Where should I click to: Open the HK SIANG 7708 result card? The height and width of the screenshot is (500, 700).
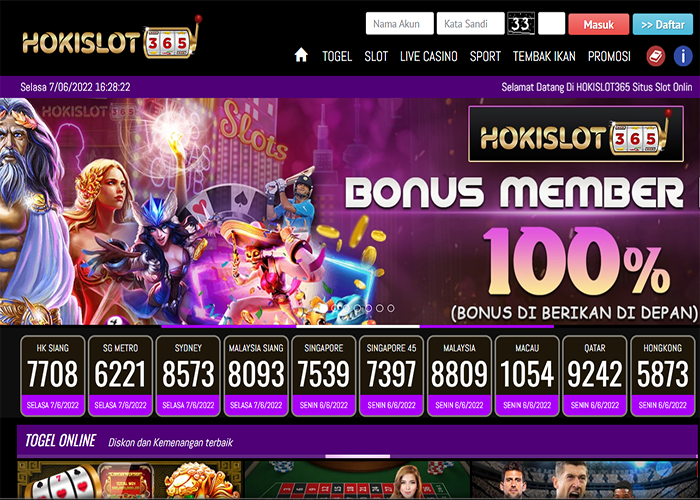coord(53,376)
